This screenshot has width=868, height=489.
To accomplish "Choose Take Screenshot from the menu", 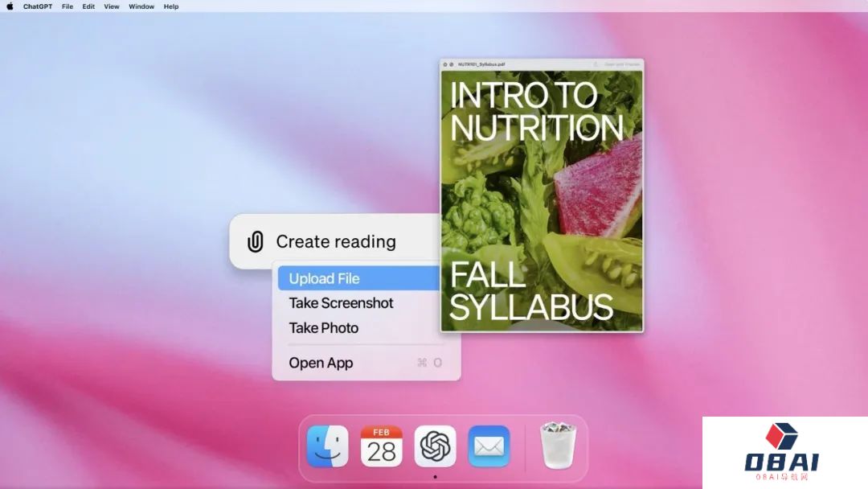I will tap(341, 303).
